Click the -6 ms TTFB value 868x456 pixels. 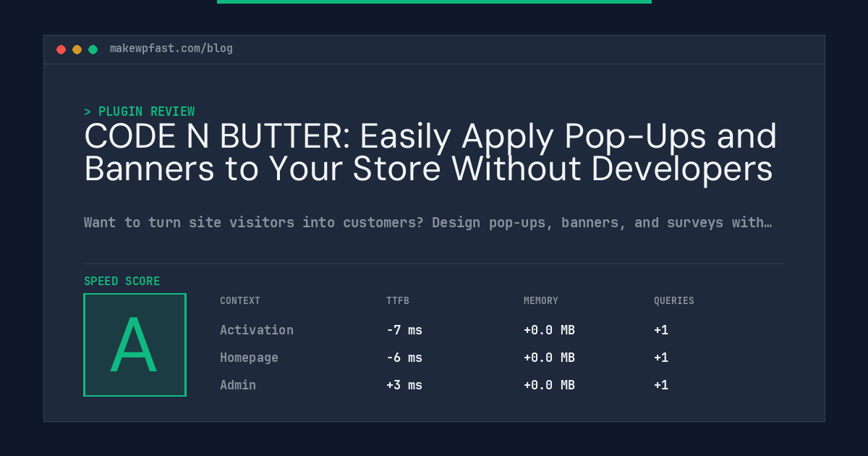[x=404, y=358]
